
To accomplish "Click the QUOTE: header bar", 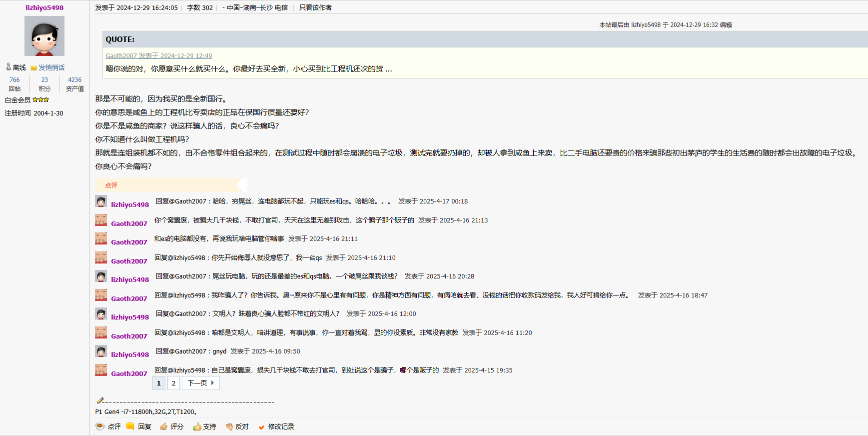I will (x=485, y=39).
